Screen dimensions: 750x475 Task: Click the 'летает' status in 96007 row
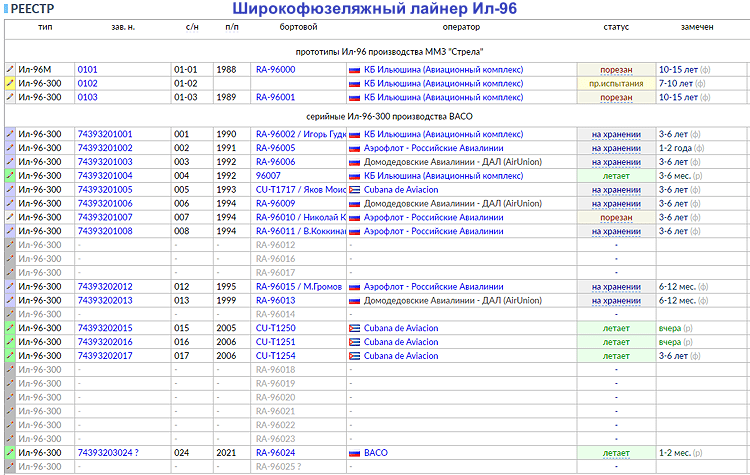pyautogui.click(x=616, y=176)
